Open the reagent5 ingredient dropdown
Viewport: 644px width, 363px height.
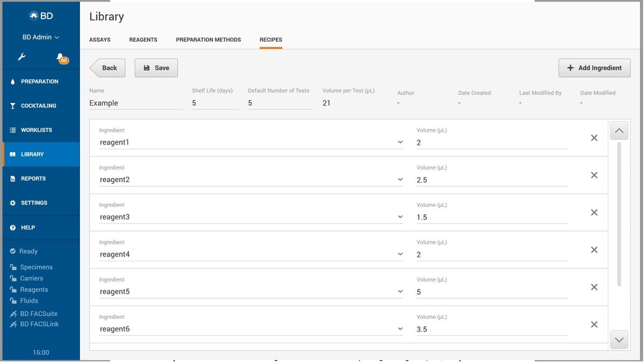click(x=400, y=291)
